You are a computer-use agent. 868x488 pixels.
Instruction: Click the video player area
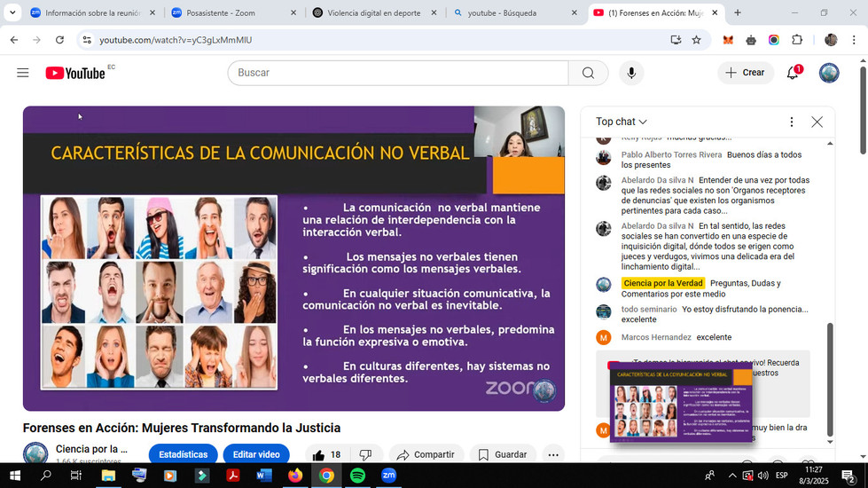pyautogui.click(x=293, y=258)
